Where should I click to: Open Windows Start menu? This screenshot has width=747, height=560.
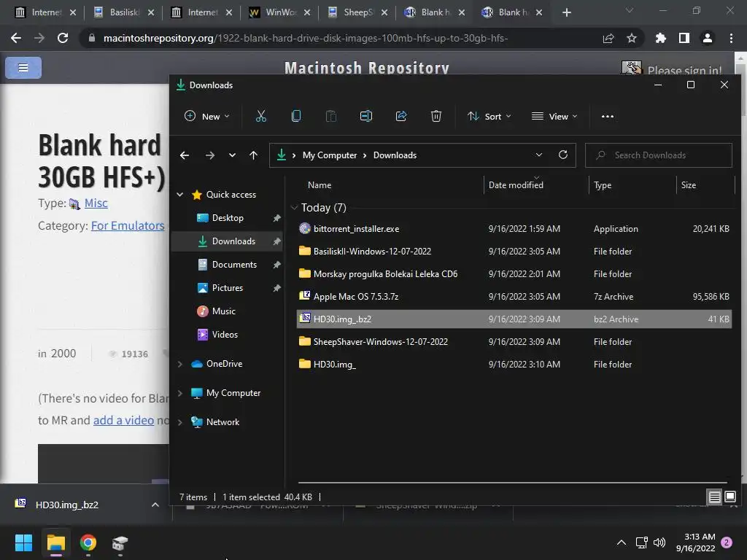click(23, 542)
